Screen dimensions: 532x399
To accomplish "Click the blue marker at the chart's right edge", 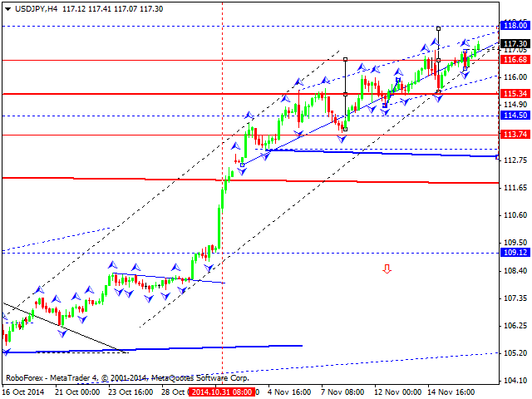I will pos(497,156).
